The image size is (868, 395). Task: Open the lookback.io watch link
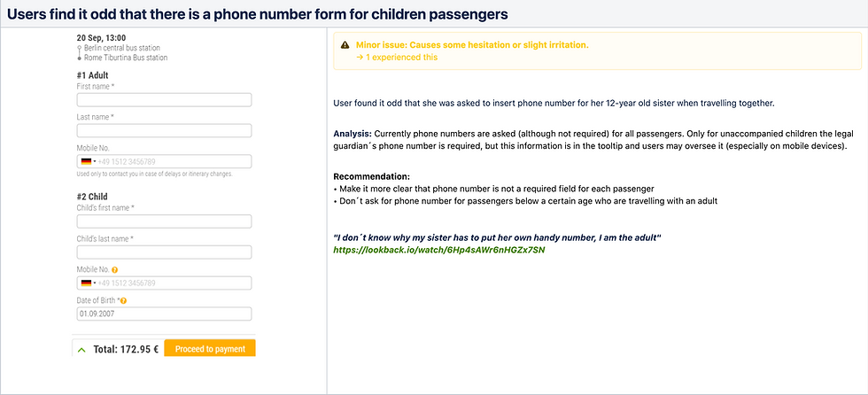(439, 250)
